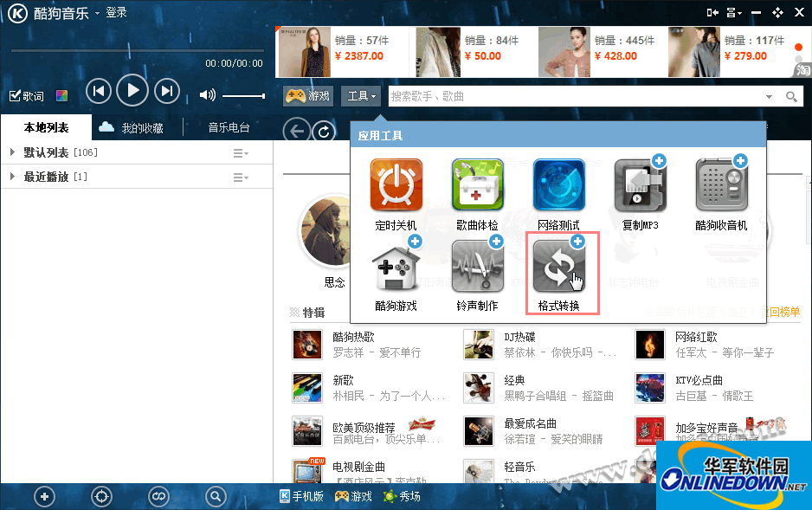Click the add songs plus icon at bottom

click(44, 497)
